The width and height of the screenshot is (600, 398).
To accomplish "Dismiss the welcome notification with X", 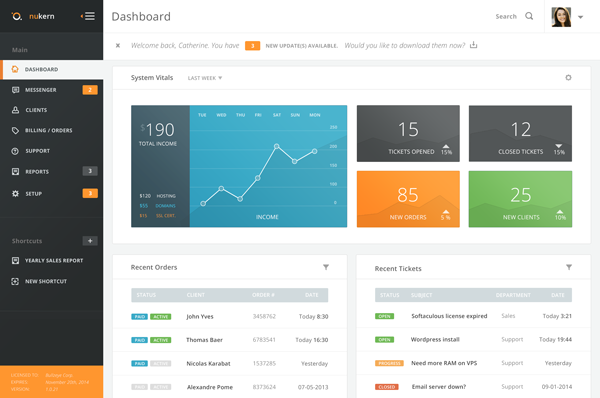I will click(x=118, y=46).
